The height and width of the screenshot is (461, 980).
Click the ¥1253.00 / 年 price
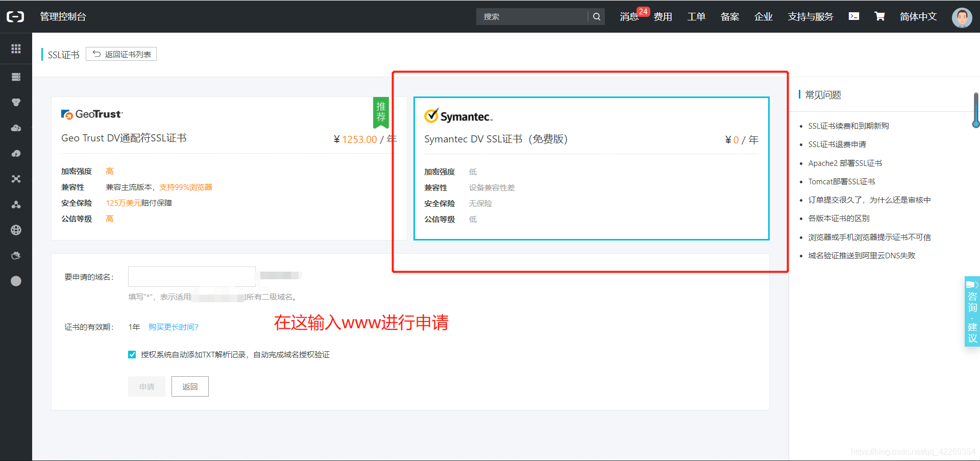365,139
